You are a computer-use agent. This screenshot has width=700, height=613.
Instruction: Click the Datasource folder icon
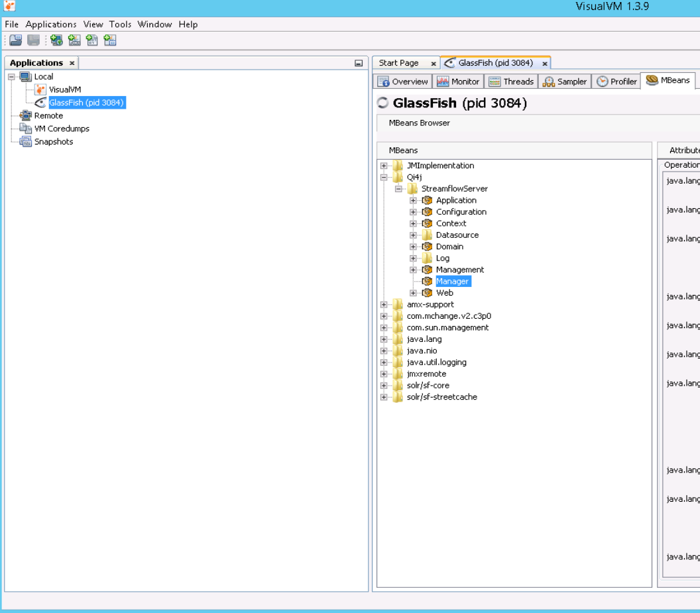[x=428, y=235]
